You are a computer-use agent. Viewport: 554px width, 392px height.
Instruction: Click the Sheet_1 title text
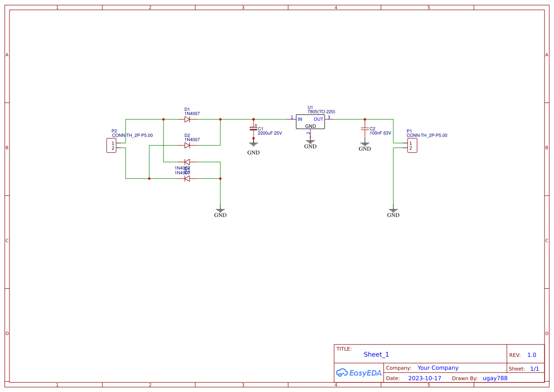(376, 354)
